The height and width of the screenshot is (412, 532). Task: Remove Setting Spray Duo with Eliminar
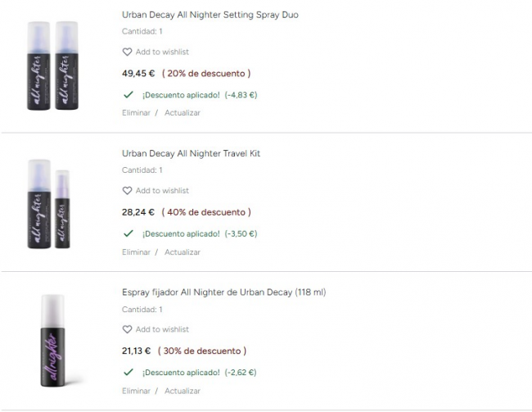[136, 113]
